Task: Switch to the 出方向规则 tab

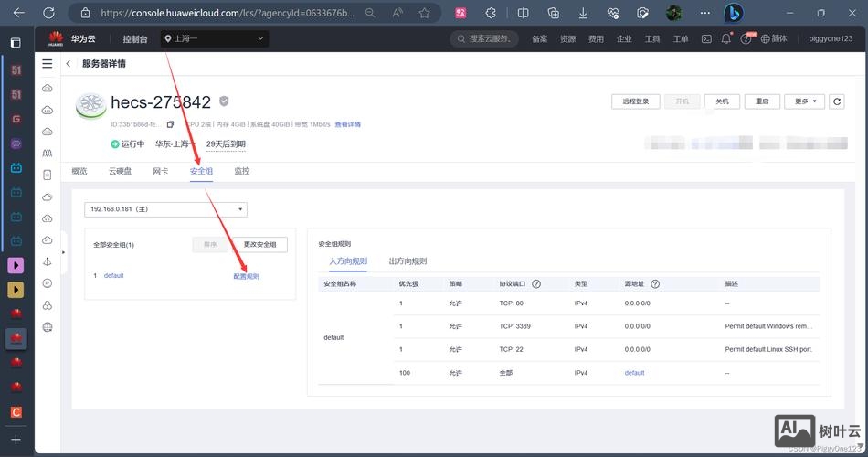Action: coord(408,261)
